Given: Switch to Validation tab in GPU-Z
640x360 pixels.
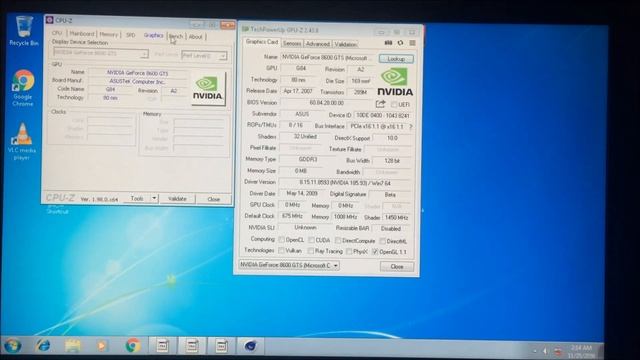Looking at the screenshot, I should click(346, 44).
